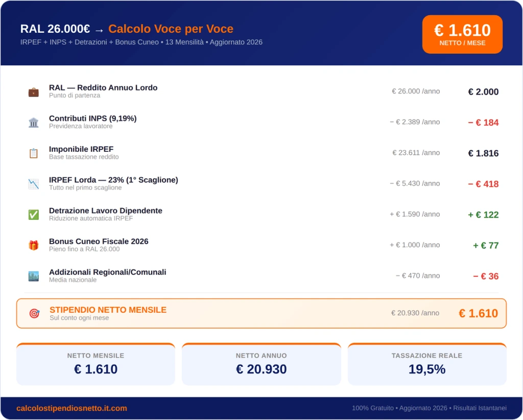This screenshot has width=523, height=420.
Task: Click the + € 122 detrazione monthly amount
Action: 483,215
